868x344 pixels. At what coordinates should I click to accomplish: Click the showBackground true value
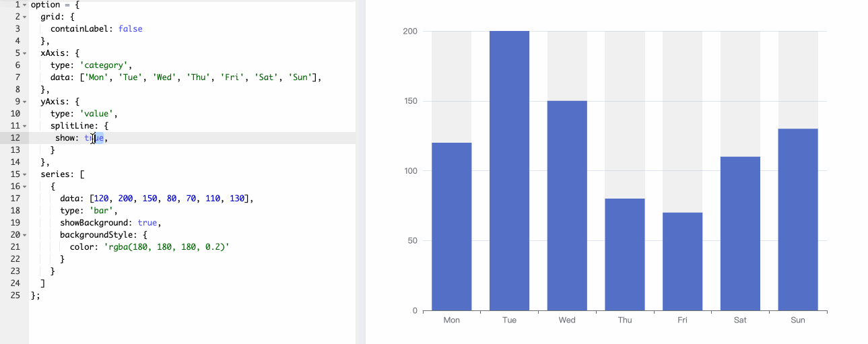(x=148, y=223)
